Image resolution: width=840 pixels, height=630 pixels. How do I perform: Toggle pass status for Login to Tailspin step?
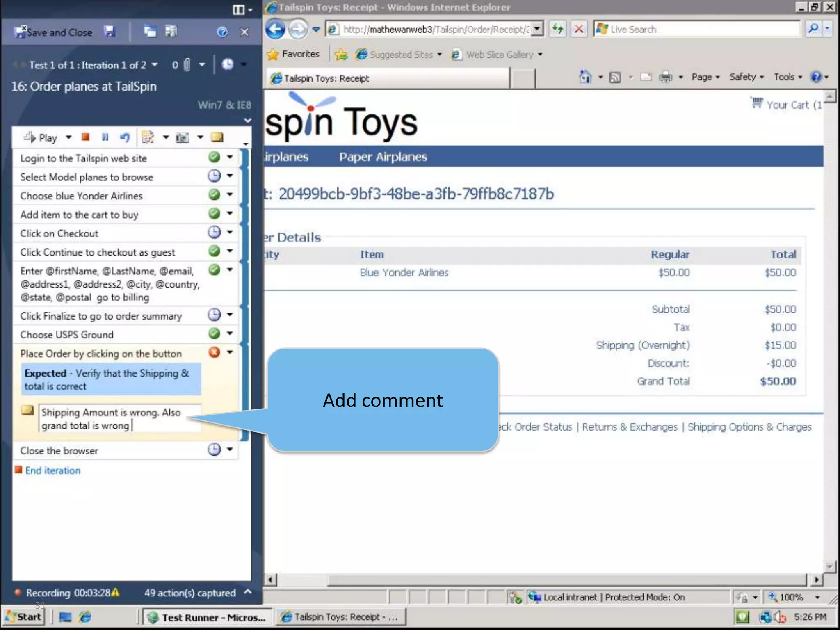click(x=214, y=157)
